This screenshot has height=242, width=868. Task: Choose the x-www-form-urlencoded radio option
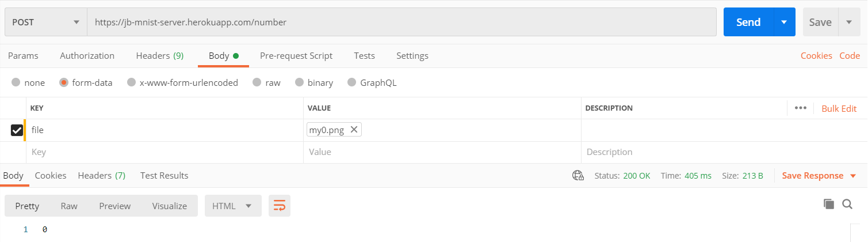[x=131, y=82]
